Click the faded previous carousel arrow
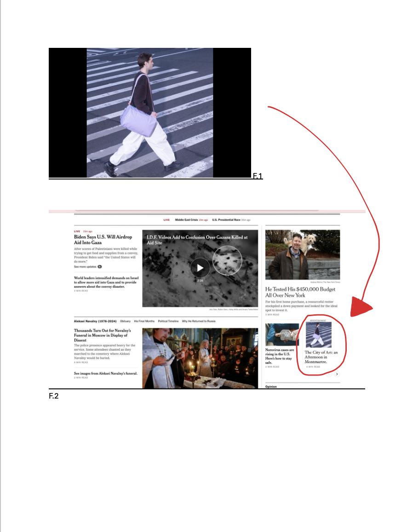Screen dimensions: 413x532 [x=329, y=374]
